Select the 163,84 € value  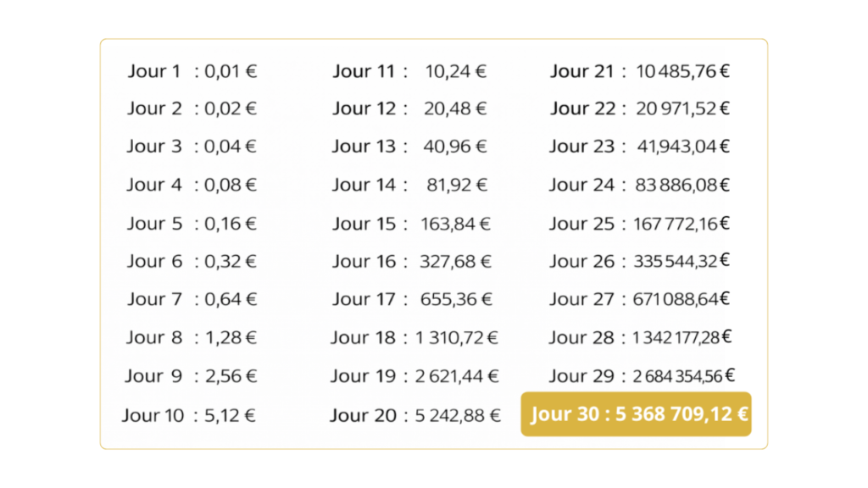point(456,224)
